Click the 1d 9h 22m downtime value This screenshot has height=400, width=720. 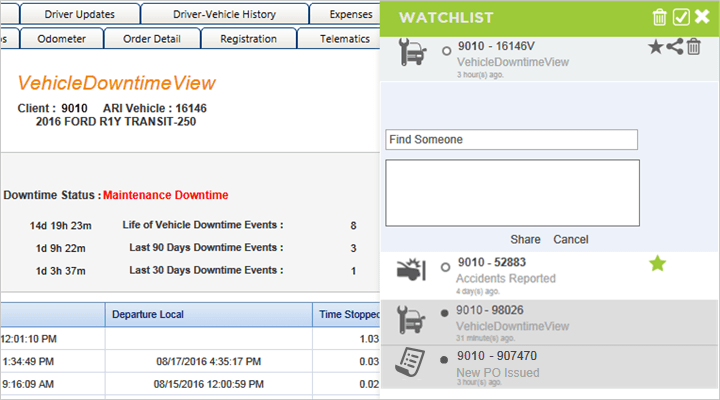61,248
